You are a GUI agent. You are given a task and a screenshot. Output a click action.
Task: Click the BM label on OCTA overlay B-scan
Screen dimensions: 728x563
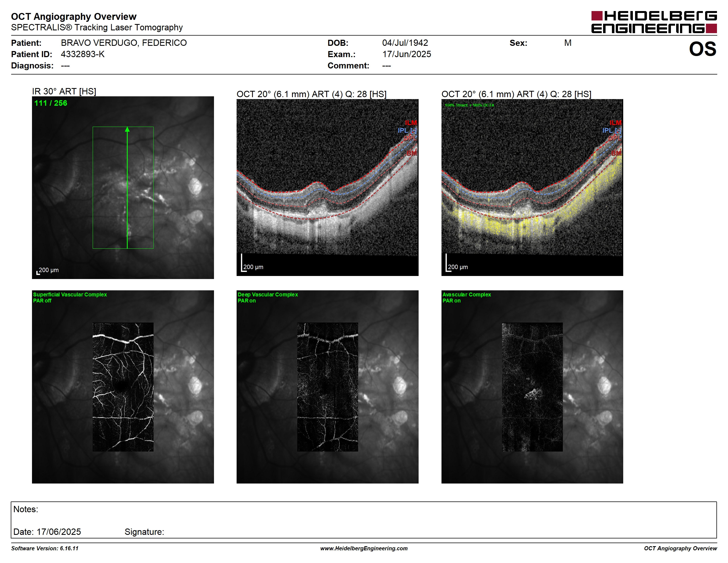(x=616, y=153)
